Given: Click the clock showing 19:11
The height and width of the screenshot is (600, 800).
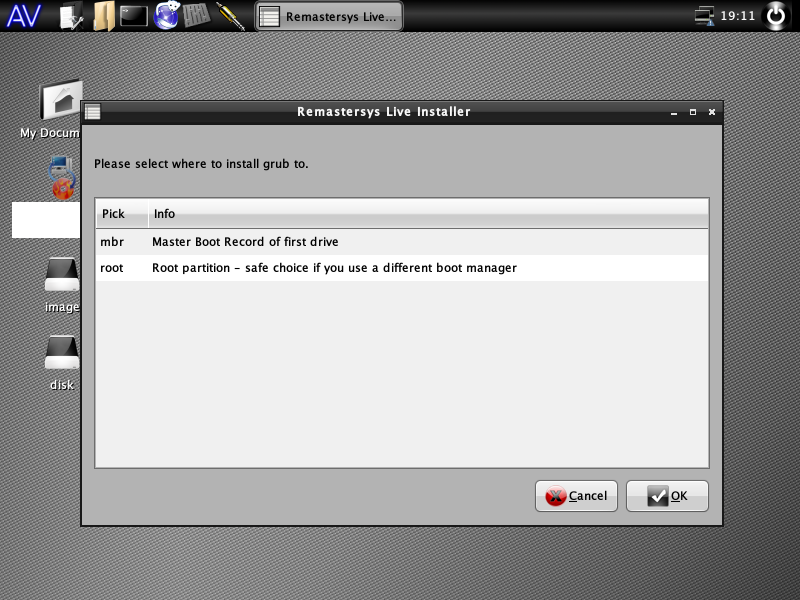Looking at the screenshot, I should 737,16.
